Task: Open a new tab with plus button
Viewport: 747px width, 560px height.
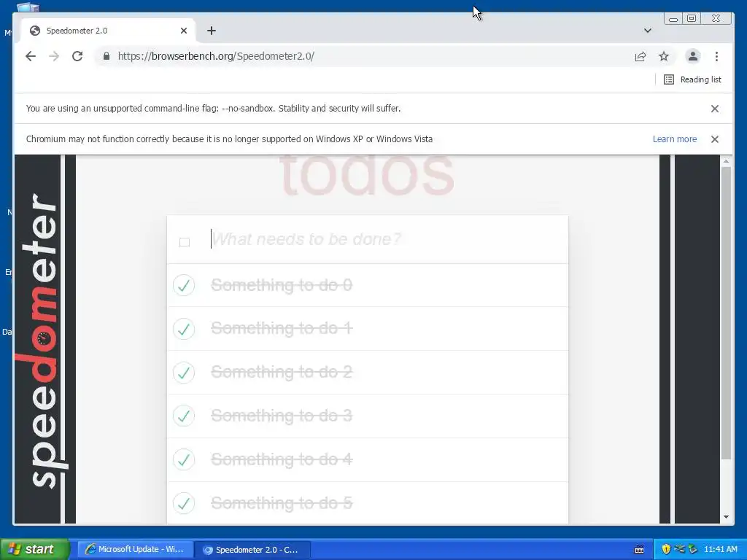Action: [212, 31]
